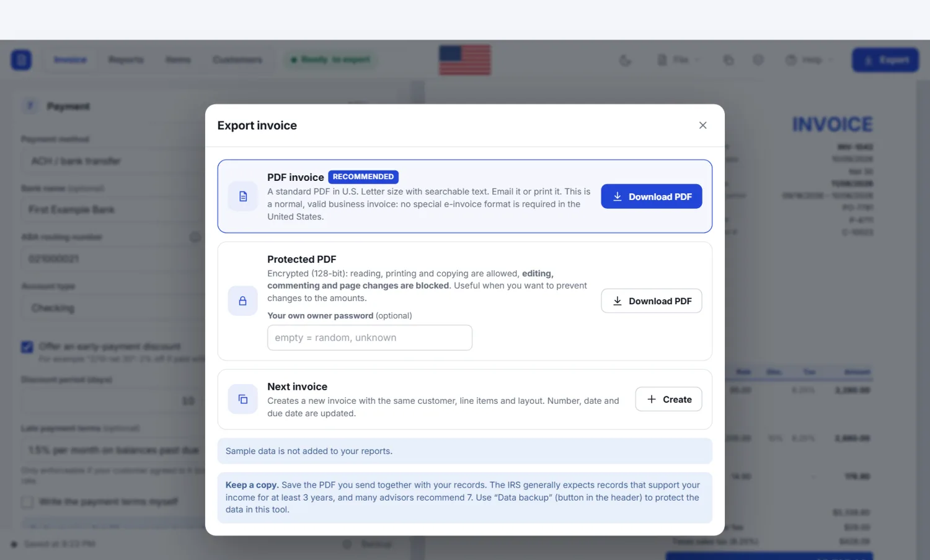Viewport: 930px width, 560px height.
Task: Open the Items tab in background header
Action: point(178,60)
